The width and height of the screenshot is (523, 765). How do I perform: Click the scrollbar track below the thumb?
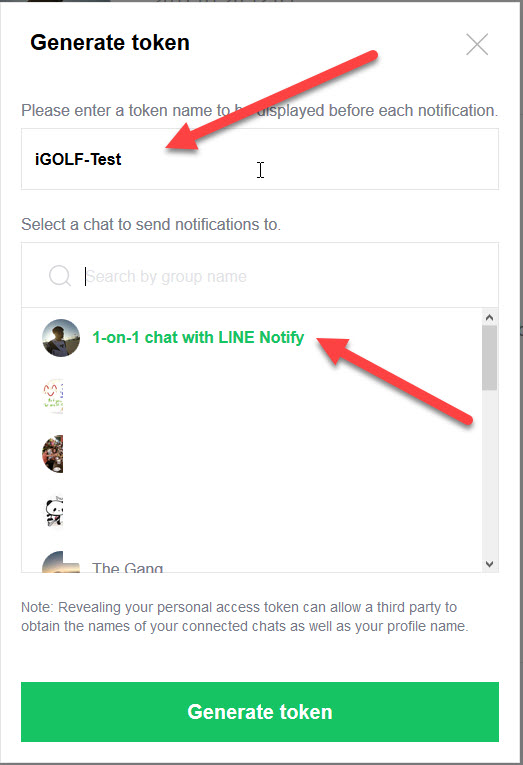[x=490, y=473]
